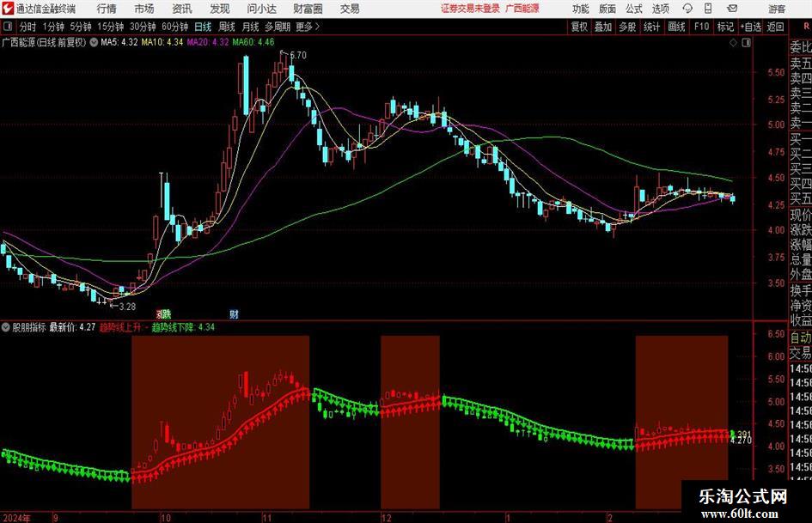This screenshot has height=523, width=812.
Task: Expand the 股朋指标 indicator dropdown arrow
Action: coord(6,327)
